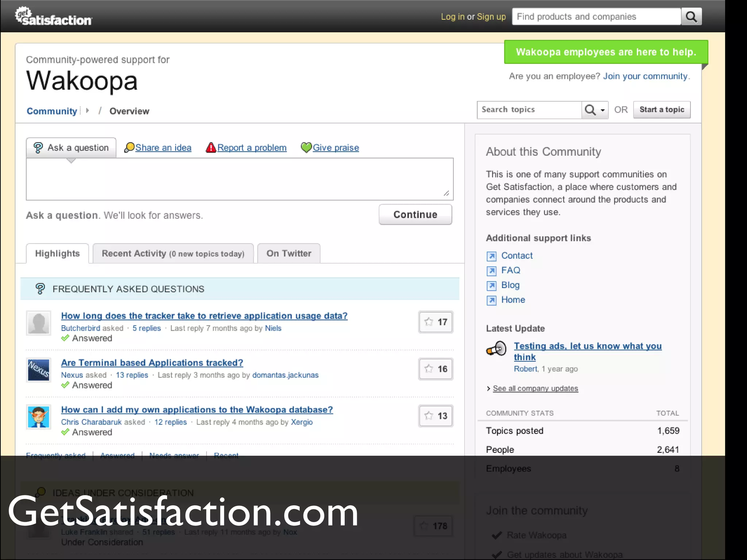Focus the Find products and companies field
Viewport: 747px width, 560px height.
pos(596,17)
